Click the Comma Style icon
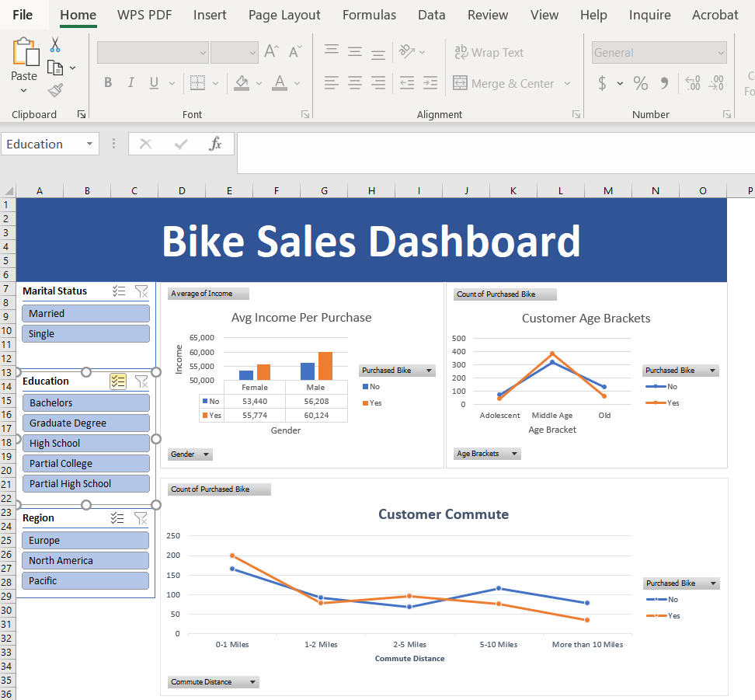Image resolution: width=755 pixels, height=700 pixels. [664, 83]
